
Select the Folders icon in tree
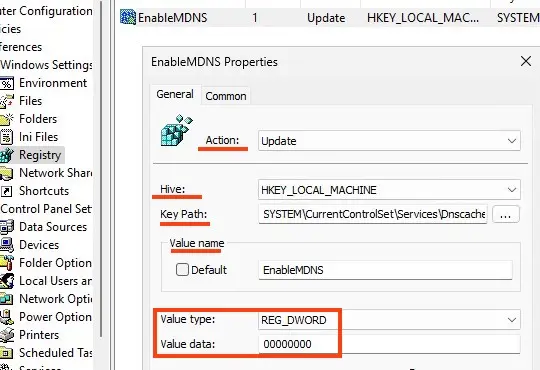click(x=7, y=119)
